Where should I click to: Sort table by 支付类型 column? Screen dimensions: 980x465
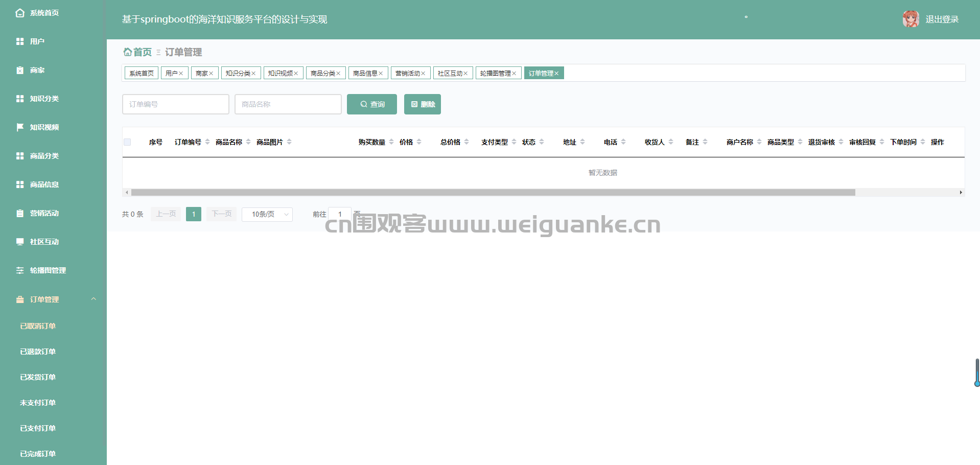[x=514, y=142]
